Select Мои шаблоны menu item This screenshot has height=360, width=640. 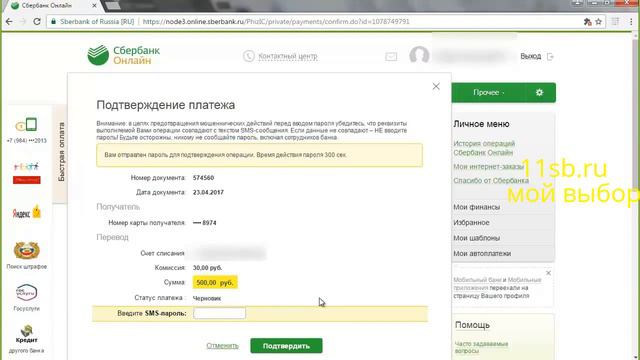(x=476, y=238)
